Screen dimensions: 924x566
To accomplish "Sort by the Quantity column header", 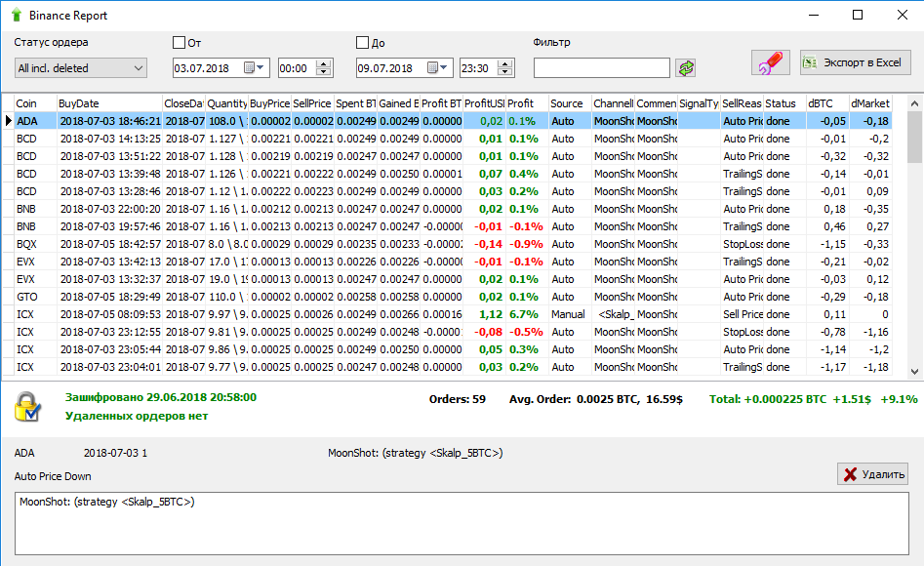I will pos(227,103).
